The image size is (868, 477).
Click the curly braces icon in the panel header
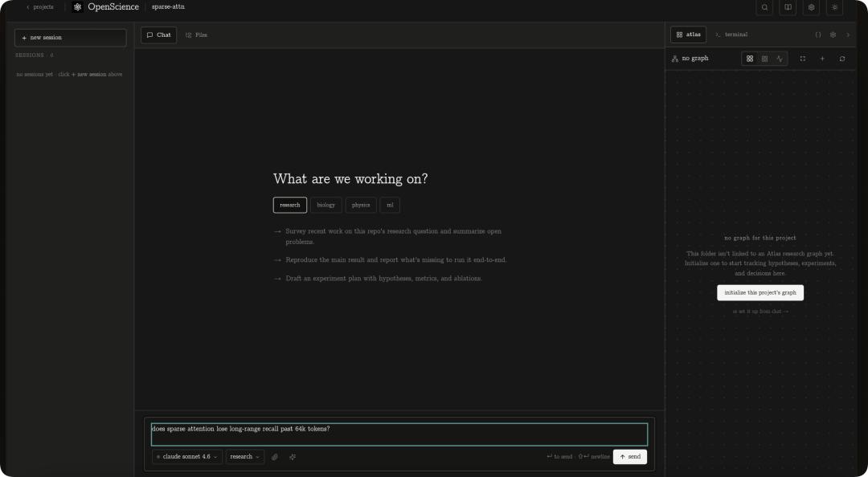pyautogui.click(x=817, y=35)
